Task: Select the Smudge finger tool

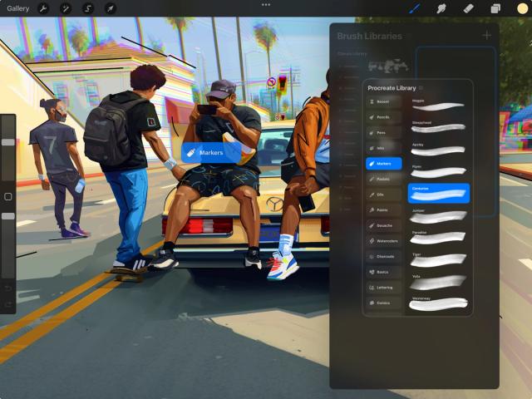Action: pyautogui.click(x=441, y=8)
